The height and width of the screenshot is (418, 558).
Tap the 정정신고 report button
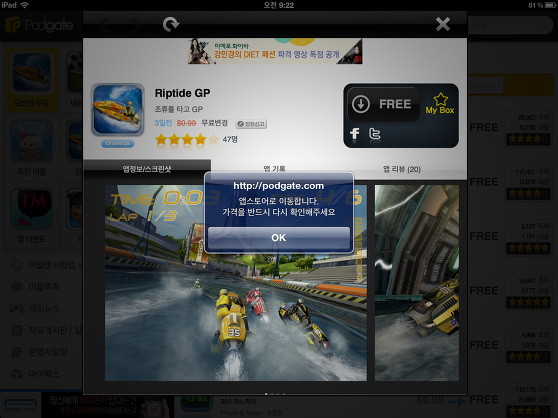click(x=251, y=124)
